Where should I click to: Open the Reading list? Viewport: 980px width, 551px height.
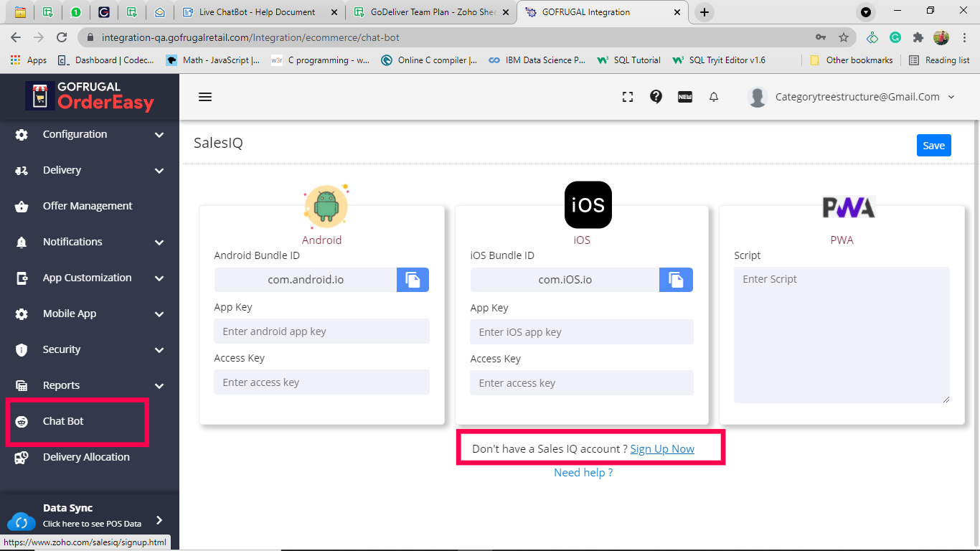(x=939, y=60)
